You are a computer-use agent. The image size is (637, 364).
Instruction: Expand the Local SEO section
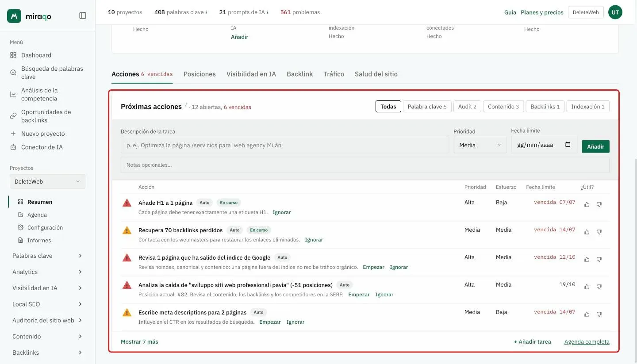coord(47,304)
